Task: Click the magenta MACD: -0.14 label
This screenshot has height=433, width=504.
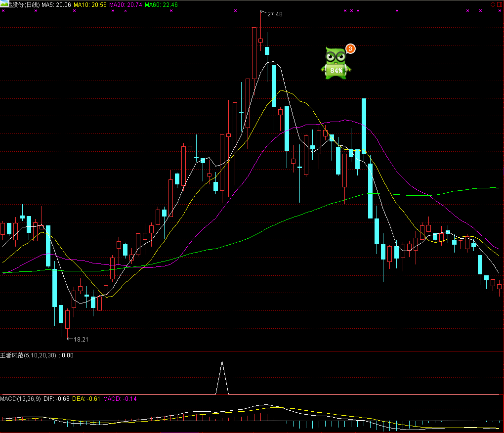Action: [x=120, y=398]
